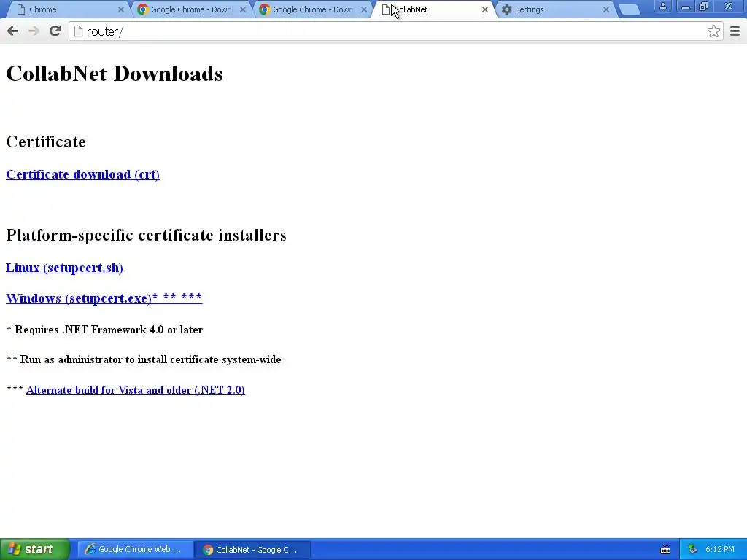Switch to Google Chrome Web taskbar window
This screenshot has height=560, width=747.
(135, 549)
